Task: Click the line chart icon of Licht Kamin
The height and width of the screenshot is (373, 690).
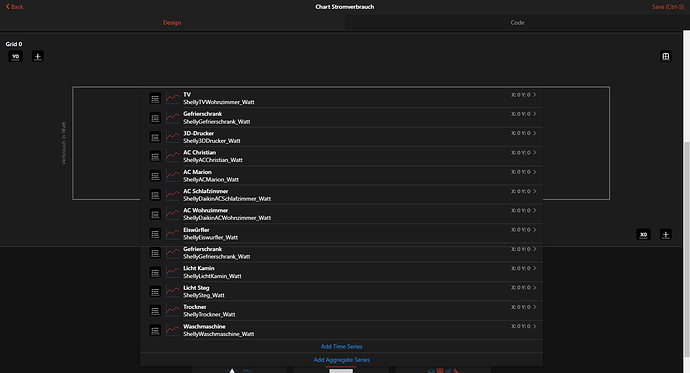Action: tap(173, 272)
